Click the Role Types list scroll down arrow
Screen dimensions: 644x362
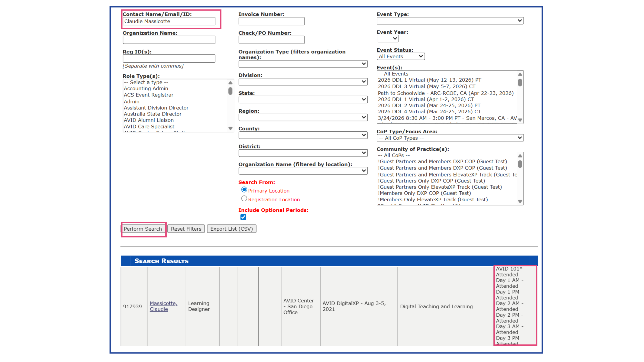[230, 128]
